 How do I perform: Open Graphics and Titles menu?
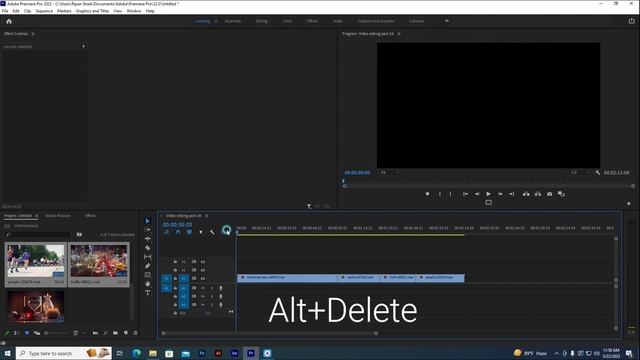point(92,11)
